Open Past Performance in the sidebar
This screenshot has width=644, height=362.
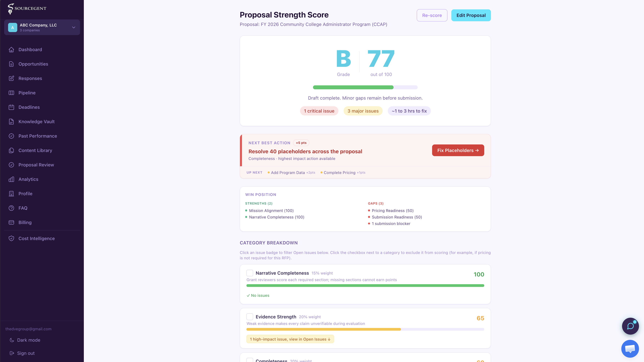coord(42,136)
